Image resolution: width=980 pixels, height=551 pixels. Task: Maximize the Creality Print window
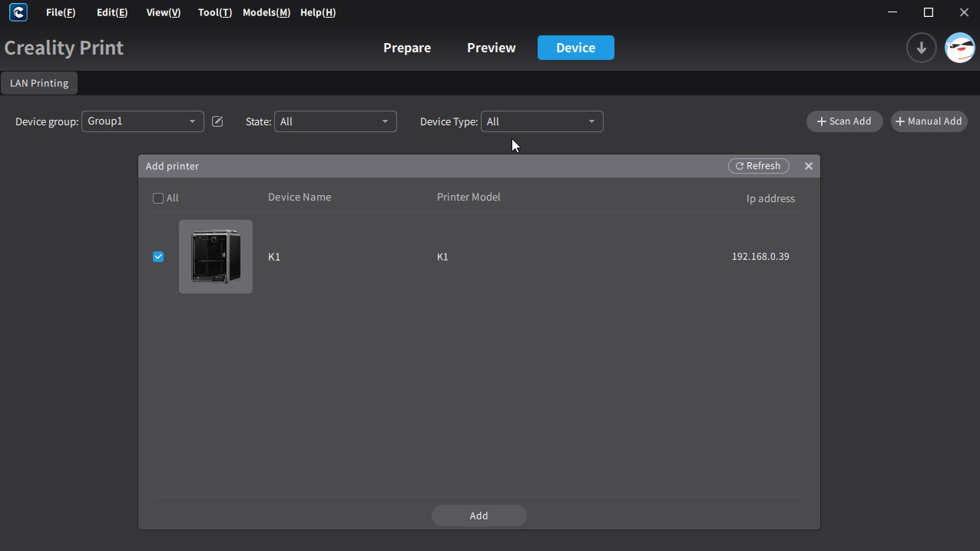(x=929, y=12)
